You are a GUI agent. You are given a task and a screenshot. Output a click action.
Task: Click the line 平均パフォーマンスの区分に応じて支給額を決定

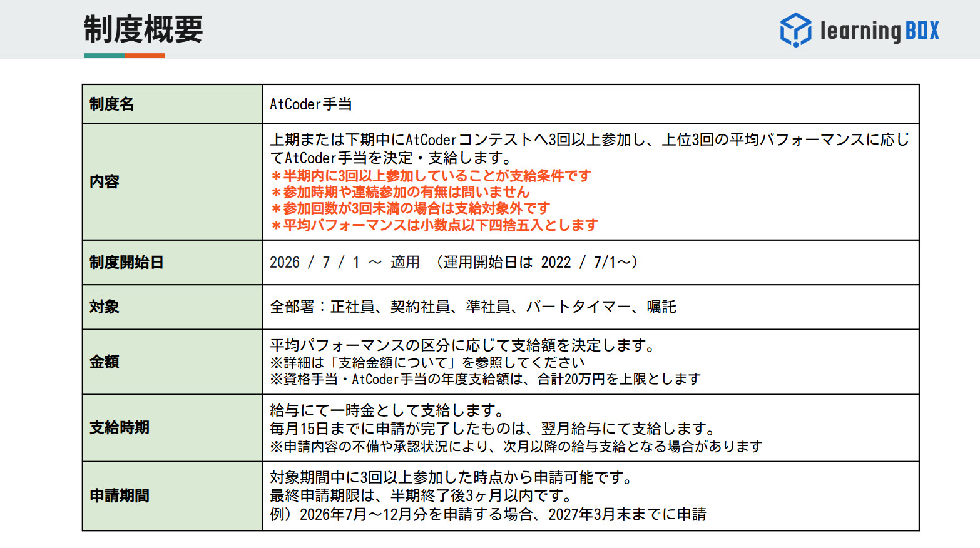coord(462,345)
